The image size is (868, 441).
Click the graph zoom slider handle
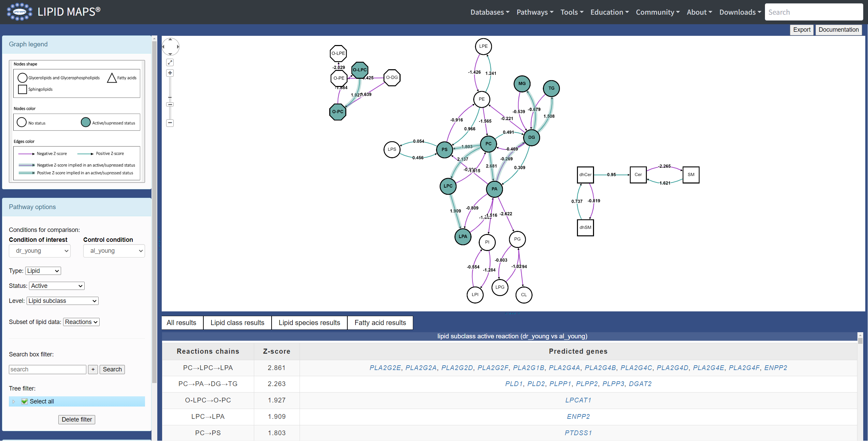(170, 104)
